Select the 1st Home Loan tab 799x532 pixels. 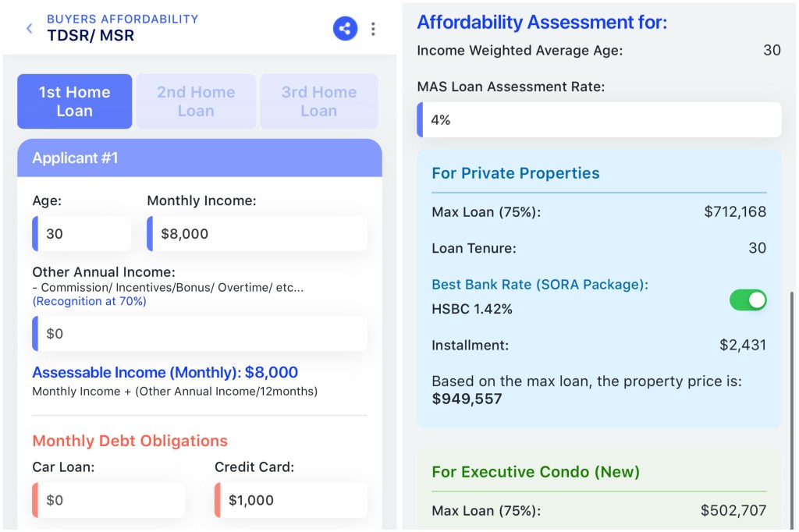[75, 101]
